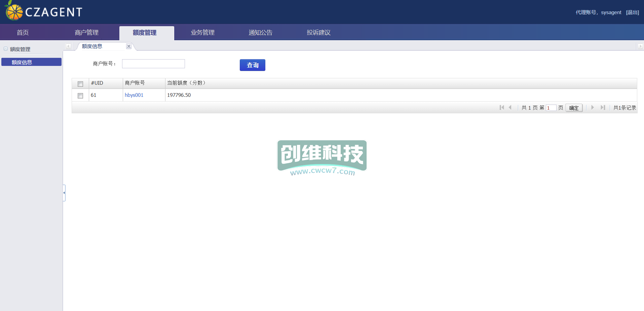This screenshot has height=311, width=644.
Task: Open the 业务管理 menu
Action: point(202,33)
